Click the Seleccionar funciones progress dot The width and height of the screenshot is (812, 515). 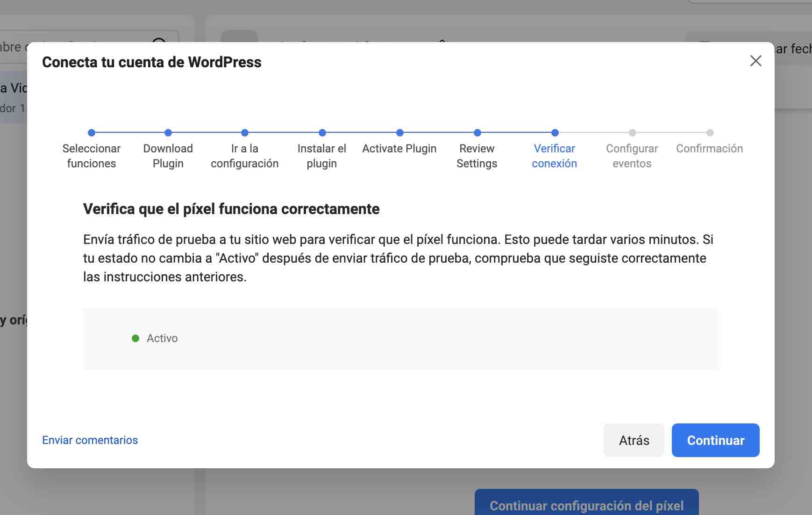pos(92,133)
